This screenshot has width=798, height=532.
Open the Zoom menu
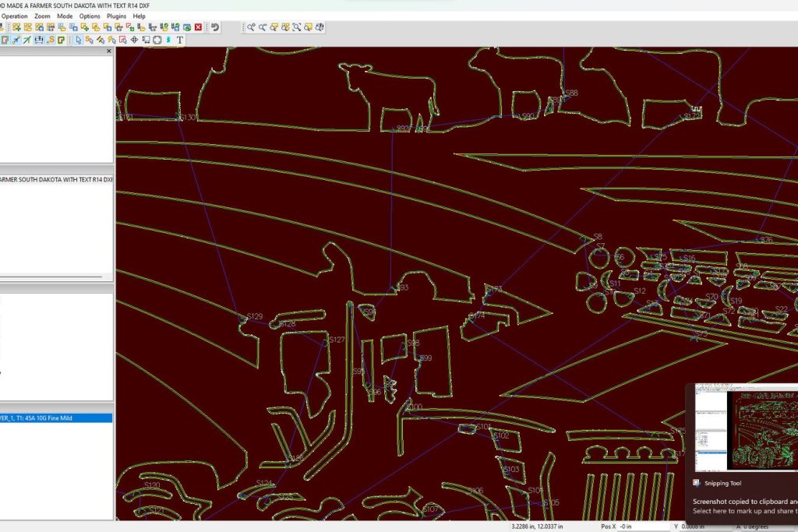coord(42,16)
